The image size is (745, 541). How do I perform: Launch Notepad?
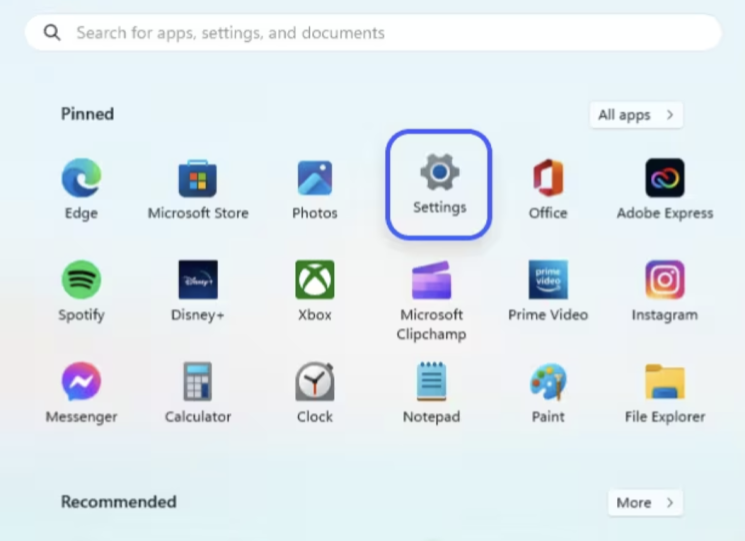(431, 393)
